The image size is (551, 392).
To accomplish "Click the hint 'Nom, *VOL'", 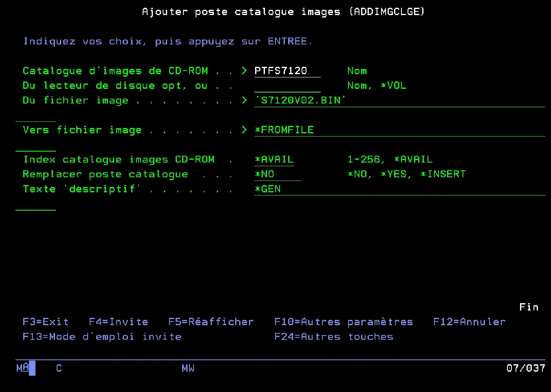I will pyautogui.click(x=377, y=86).
